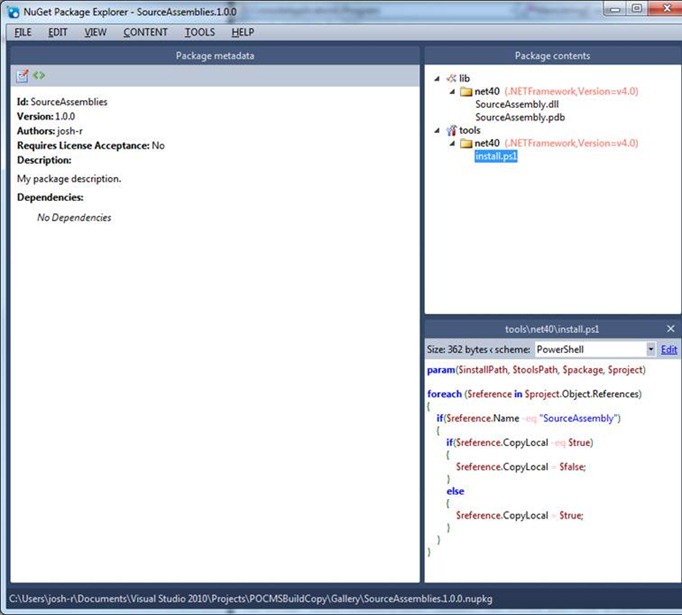Image resolution: width=682 pixels, height=615 pixels.
Task: Click the Package contents panel header
Action: pos(552,56)
